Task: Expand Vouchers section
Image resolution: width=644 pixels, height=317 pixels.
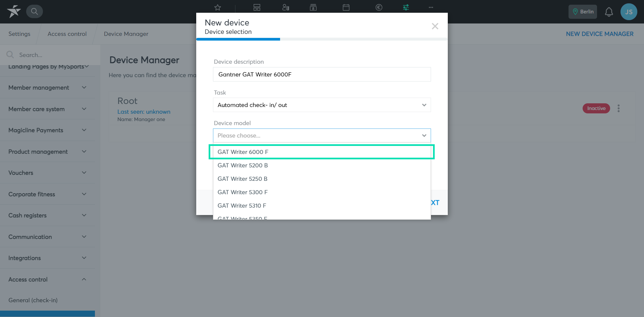Action: (47, 173)
